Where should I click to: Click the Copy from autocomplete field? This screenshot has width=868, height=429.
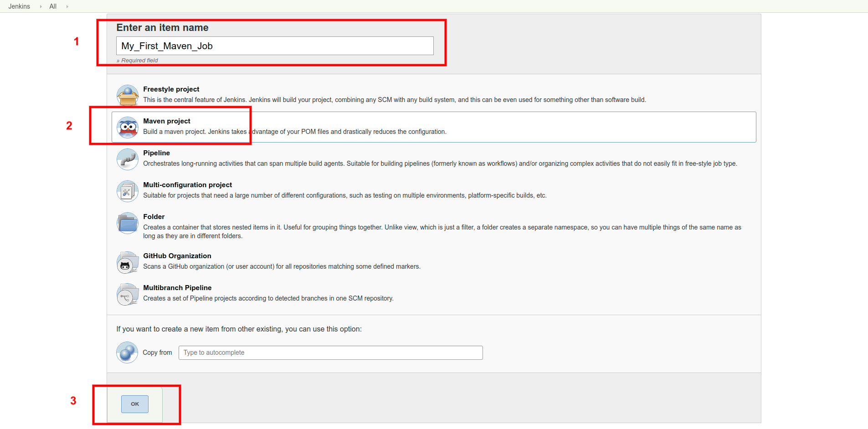point(330,352)
